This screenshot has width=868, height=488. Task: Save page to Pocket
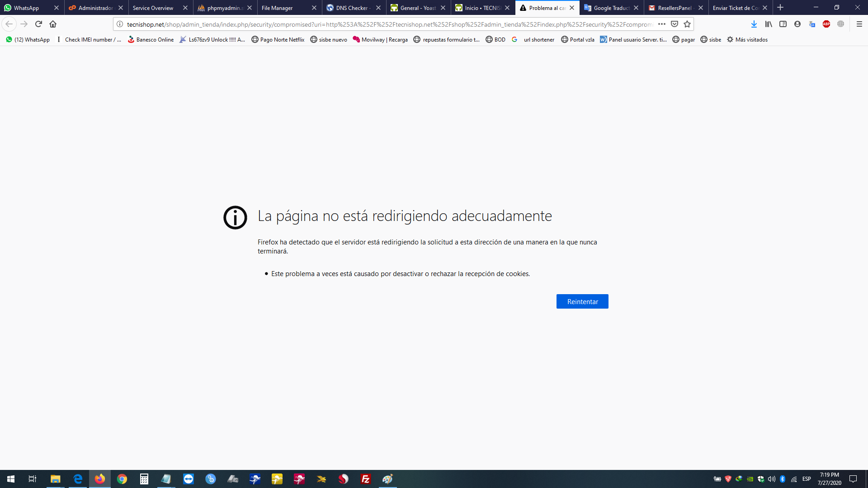(x=675, y=24)
